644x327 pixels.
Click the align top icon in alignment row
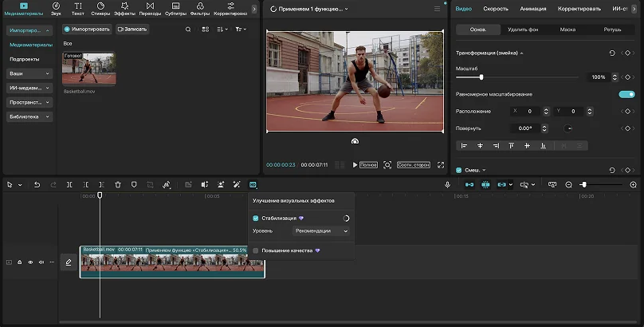512,145
